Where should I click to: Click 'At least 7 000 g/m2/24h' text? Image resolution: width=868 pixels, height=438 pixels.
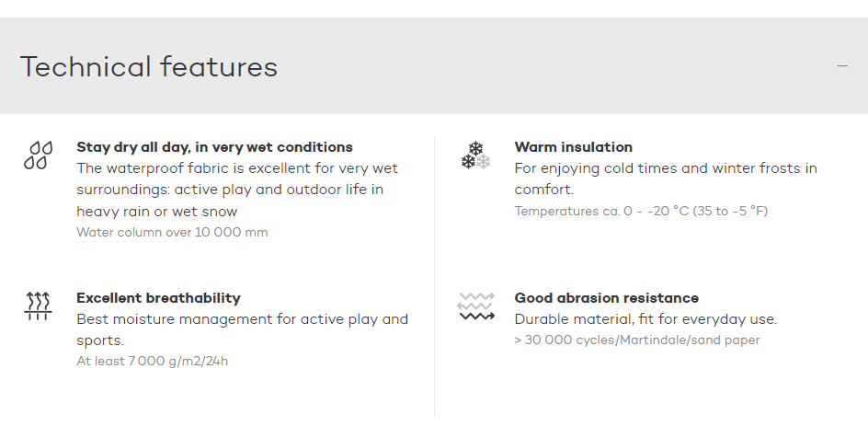tap(153, 361)
